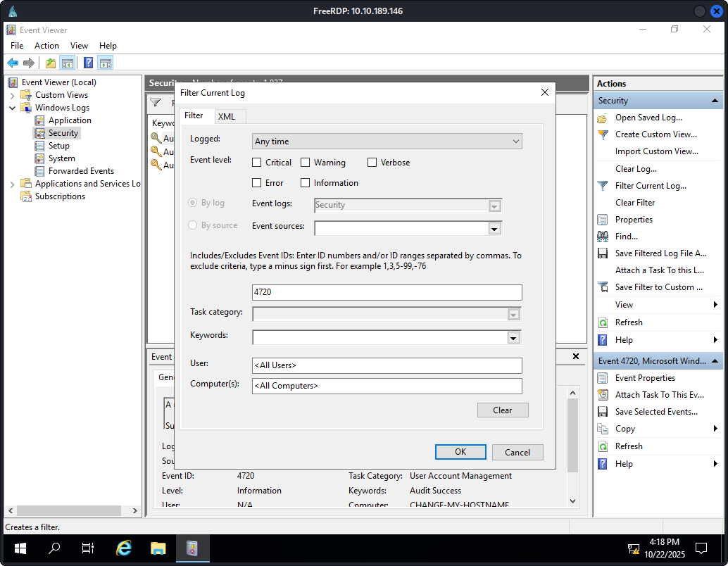
Task: Click the Event ID field containing 4720
Action: 387,293
